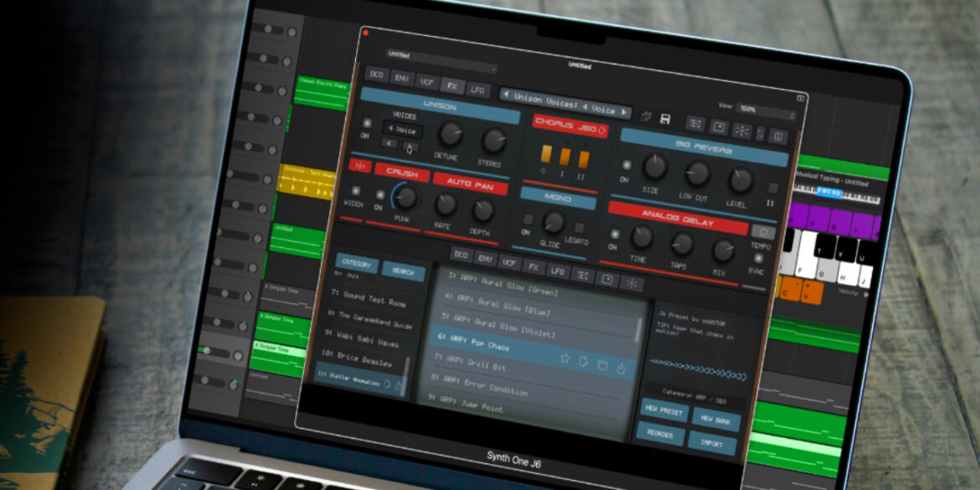Click the folder icon on Pop Chaos row
The height and width of the screenshot is (490, 980).
tap(602, 365)
